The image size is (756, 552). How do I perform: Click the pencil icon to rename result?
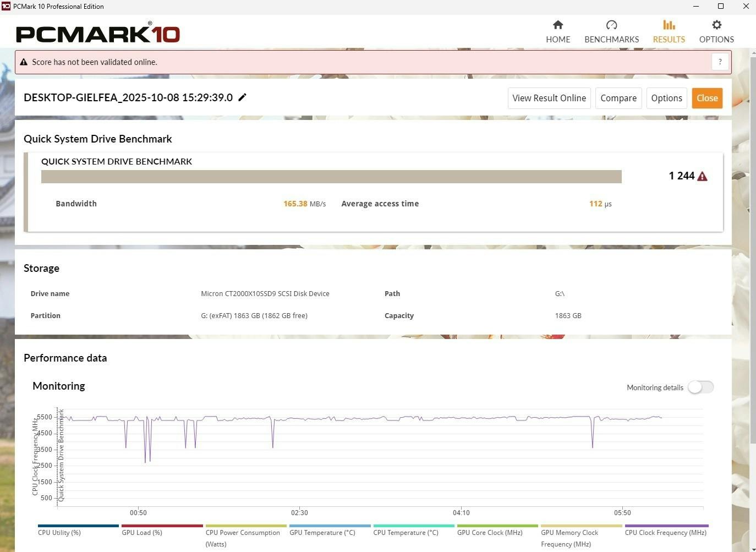click(x=242, y=97)
